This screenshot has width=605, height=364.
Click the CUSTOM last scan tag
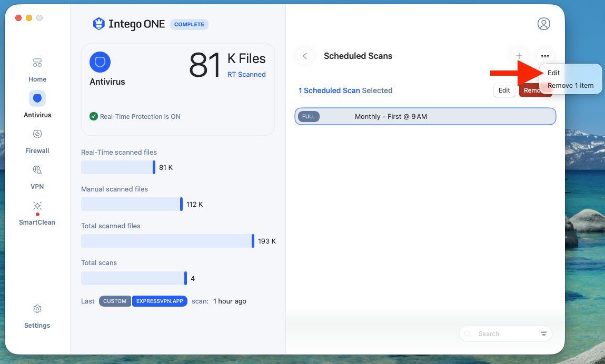click(115, 301)
